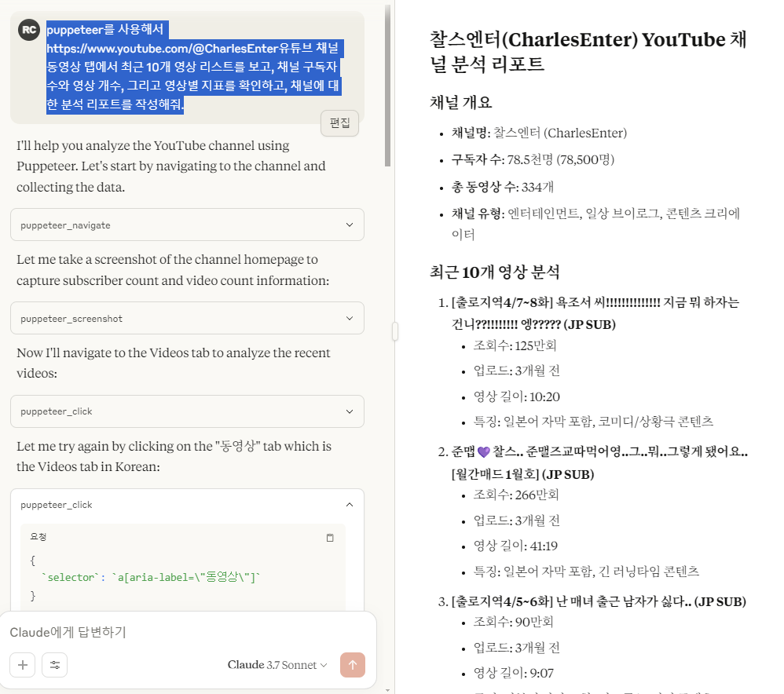The height and width of the screenshot is (694, 784).
Task: Click the 총 동영상 수: 334개 line
Action: coord(503,187)
